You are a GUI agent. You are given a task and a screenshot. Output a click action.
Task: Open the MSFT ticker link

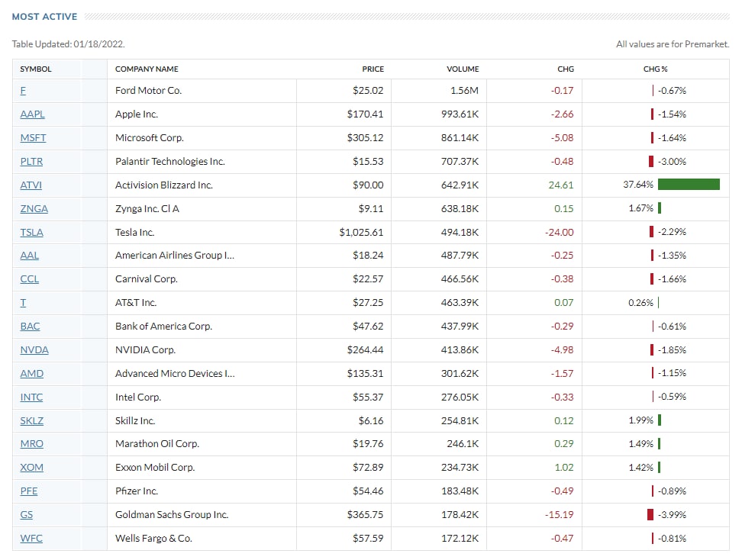click(33, 138)
